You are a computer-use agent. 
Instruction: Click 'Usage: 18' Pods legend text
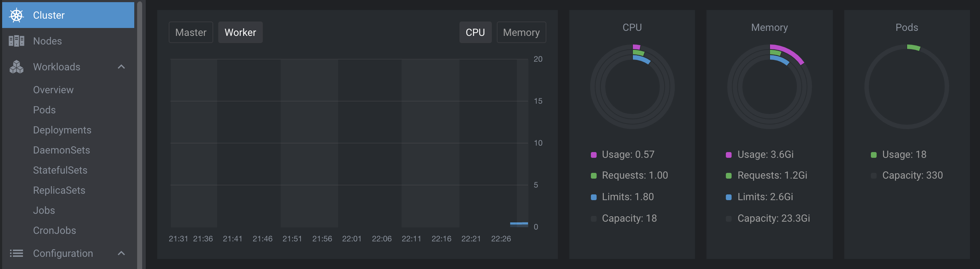click(x=904, y=155)
